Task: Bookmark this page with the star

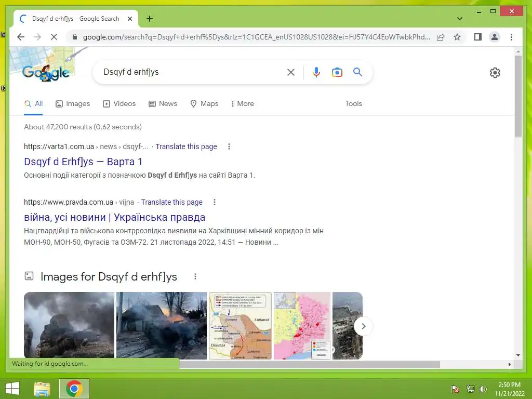Action: tap(457, 37)
